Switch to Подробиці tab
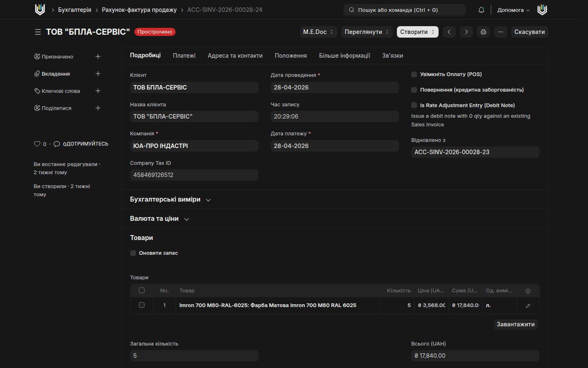 pos(145,55)
